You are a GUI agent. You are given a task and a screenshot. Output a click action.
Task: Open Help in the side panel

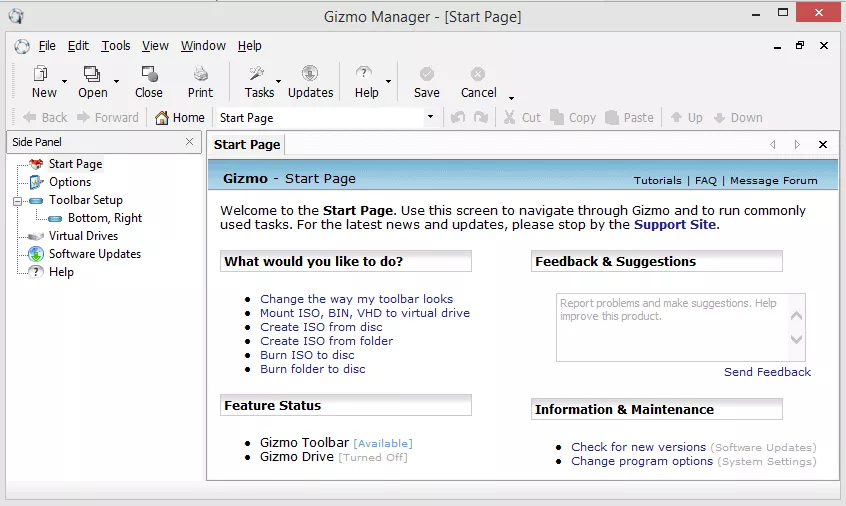[61, 272]
